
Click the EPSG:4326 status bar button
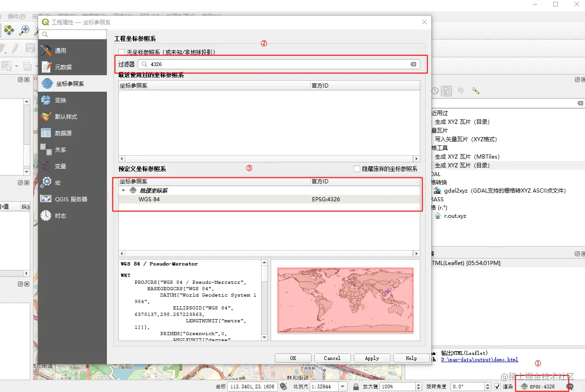coord(538,386)
